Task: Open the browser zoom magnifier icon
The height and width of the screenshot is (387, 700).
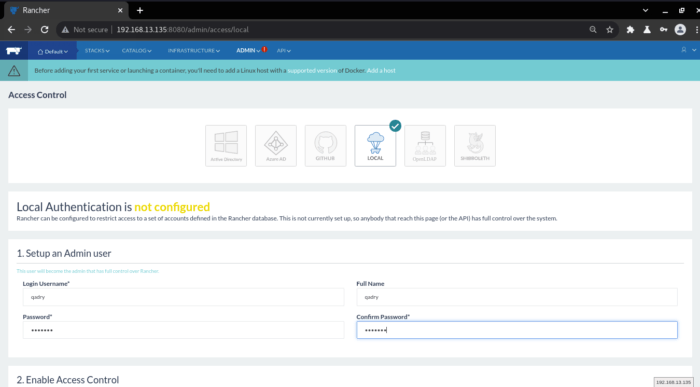Action: (x=593, y=29)
